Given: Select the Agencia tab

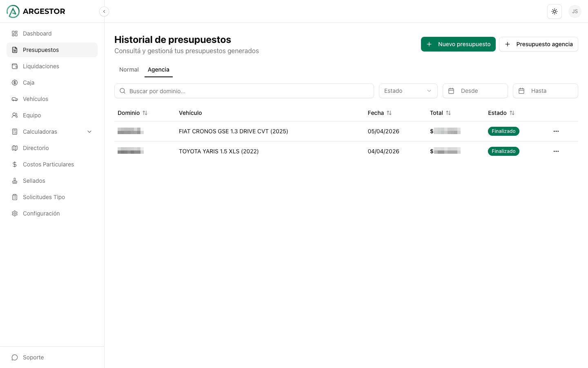Looking at the screenshot, I should (x=158, y=70).
